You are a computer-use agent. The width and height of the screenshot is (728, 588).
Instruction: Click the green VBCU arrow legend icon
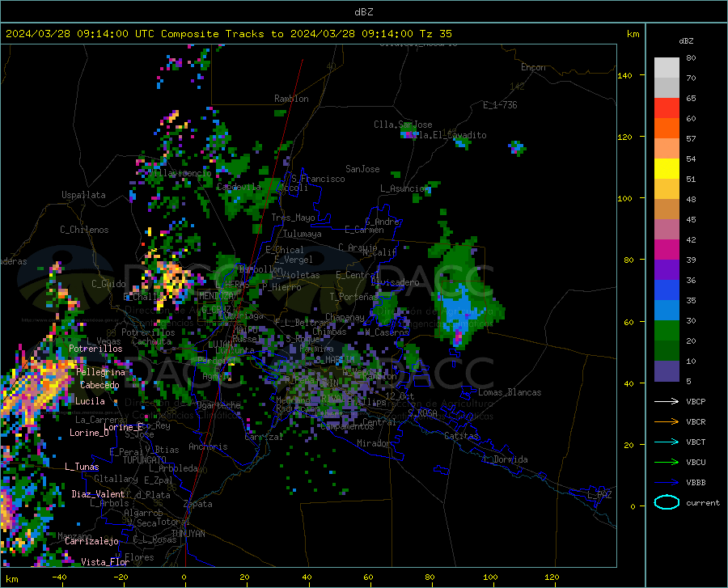coord(667,463)
